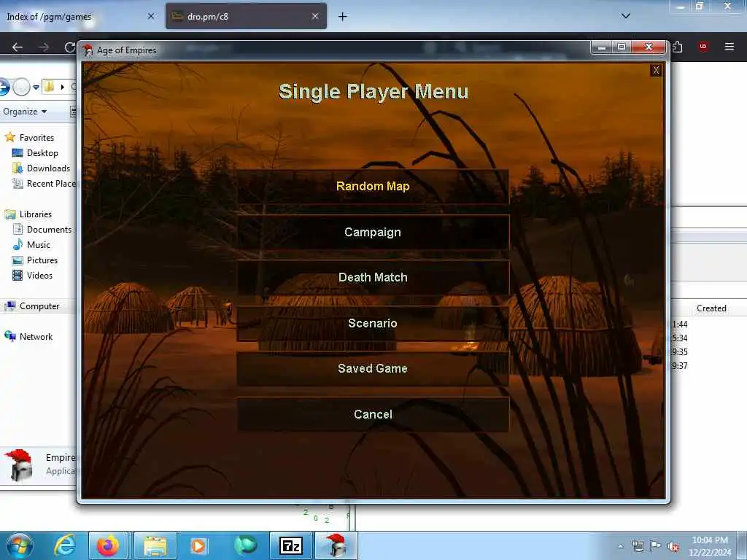Viewport: 747px width, 560px height.
Task: Go forward in the browser
Action: click(x=44, y=47)
